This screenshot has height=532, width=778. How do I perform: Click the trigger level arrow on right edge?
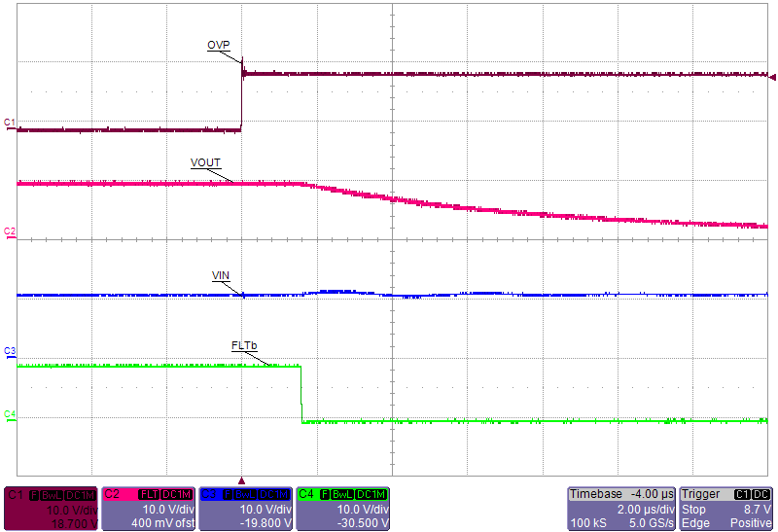[772, 76]
